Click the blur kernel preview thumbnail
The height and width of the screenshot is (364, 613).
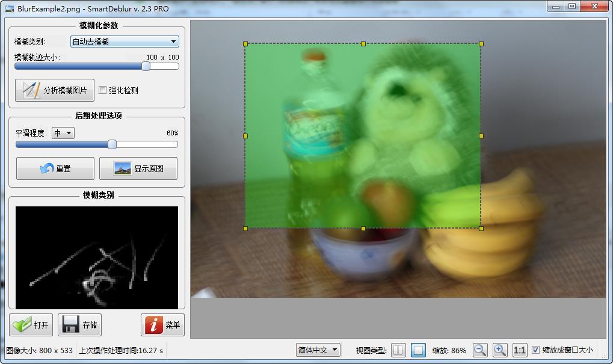[x=97, y=258]
